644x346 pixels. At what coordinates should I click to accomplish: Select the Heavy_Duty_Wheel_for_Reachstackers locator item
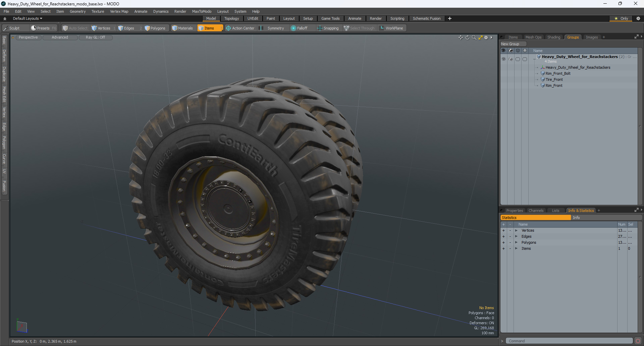(x=578, y=67)
